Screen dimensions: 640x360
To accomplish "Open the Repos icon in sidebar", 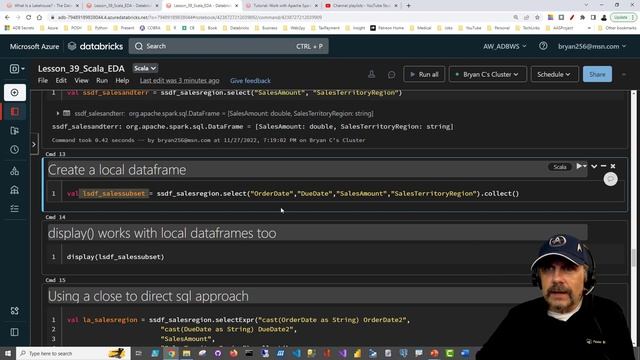I will coord(15,131).
